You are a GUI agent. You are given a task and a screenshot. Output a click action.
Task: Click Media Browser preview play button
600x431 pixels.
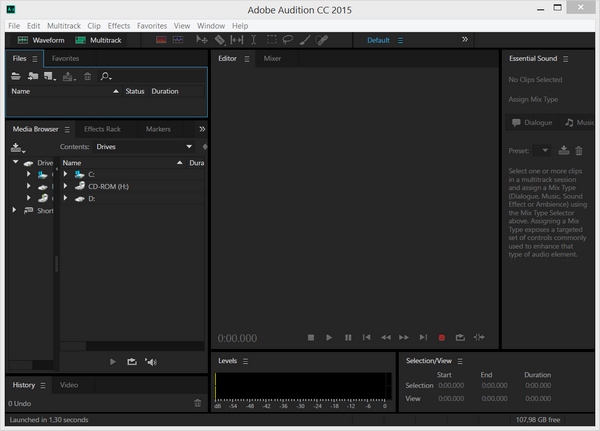pos(112,362)
